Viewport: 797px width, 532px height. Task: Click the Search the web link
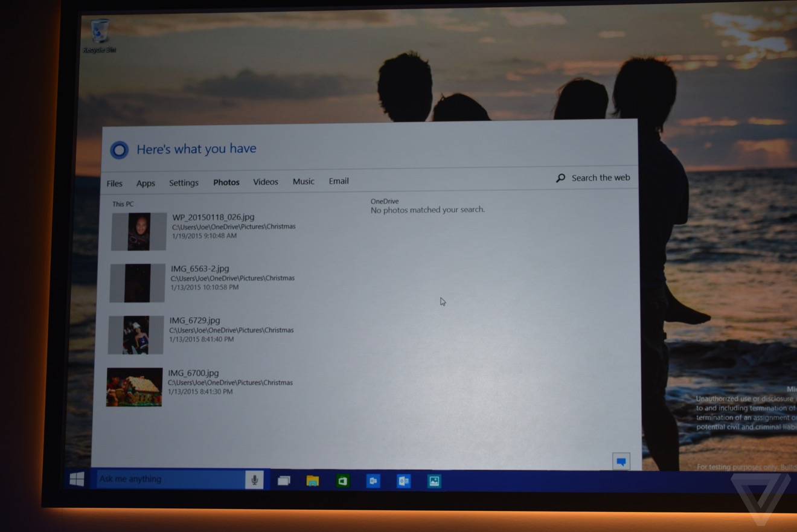point(594,178)
